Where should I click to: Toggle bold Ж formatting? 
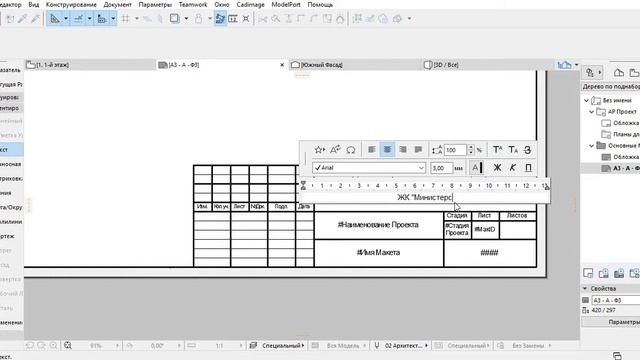click(x=497, y=168)
